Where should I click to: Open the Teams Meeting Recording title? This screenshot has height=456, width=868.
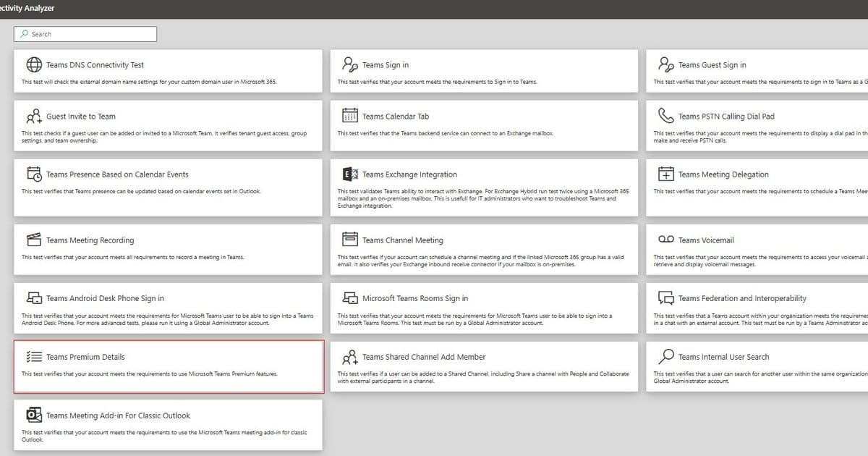pyautogui.click(x=90, y=240)
